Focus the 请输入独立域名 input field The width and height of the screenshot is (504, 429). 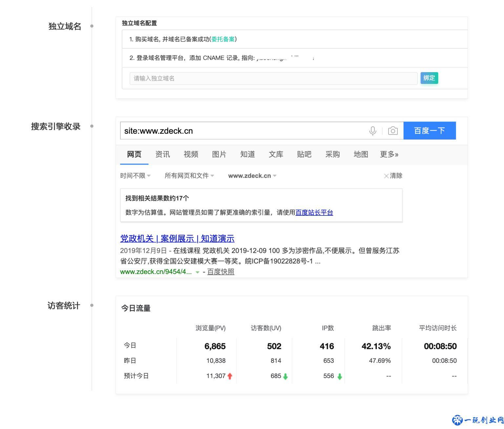pos(273,78)
